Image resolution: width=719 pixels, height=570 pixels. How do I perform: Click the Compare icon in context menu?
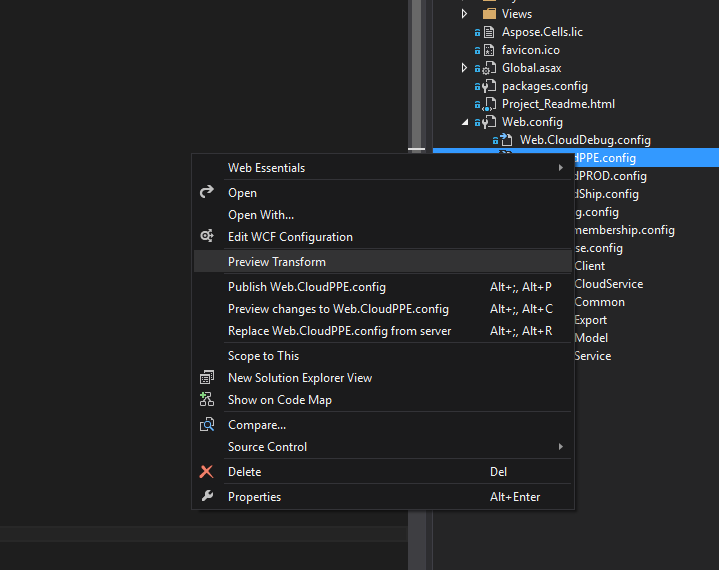[207, 425]
